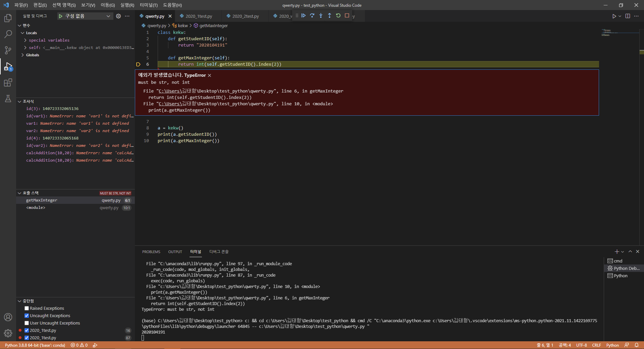Click the debug Step Out button
Screen dimensions: 644x349
pos(330,16)
